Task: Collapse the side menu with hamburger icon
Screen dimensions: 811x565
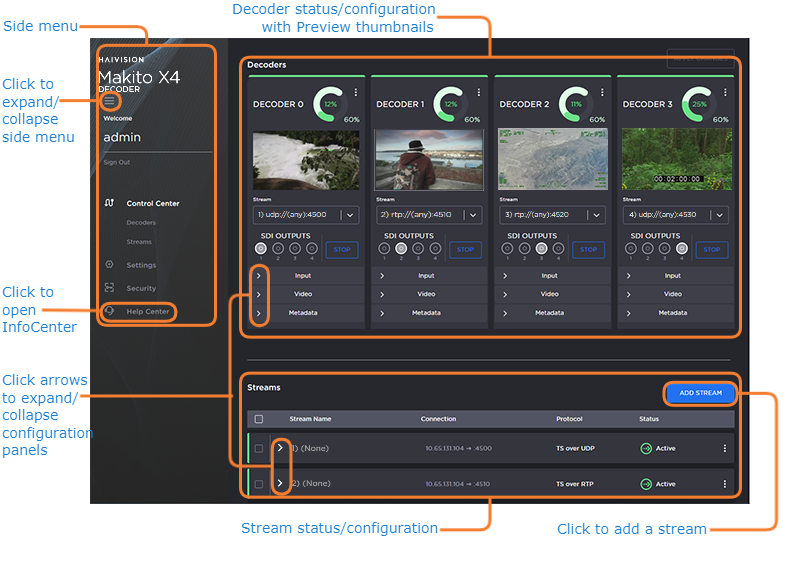Action: (x=110, y=101)
